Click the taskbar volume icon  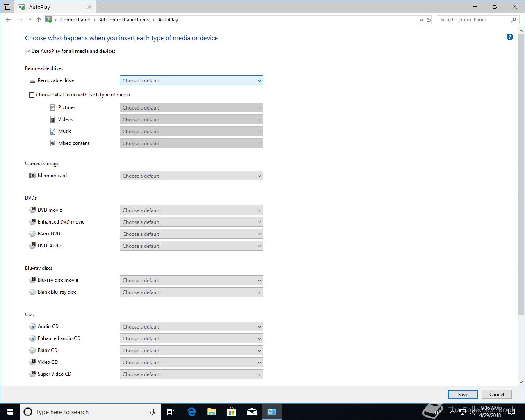472,412
